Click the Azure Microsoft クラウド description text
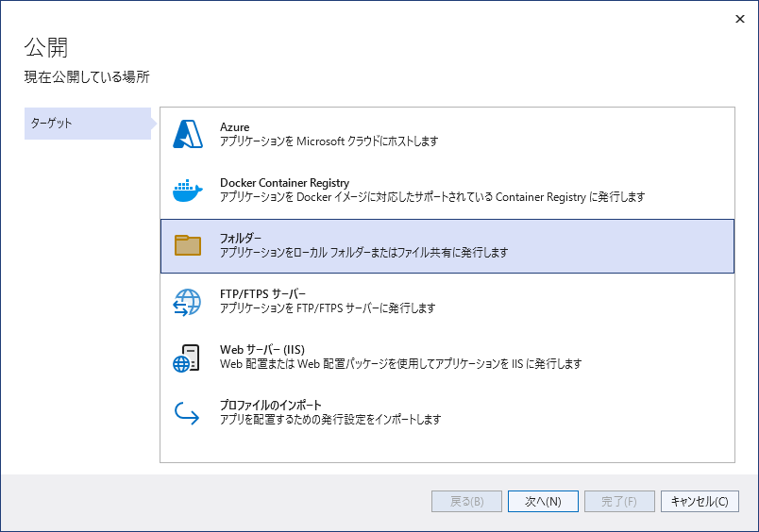 pos(329,141)
